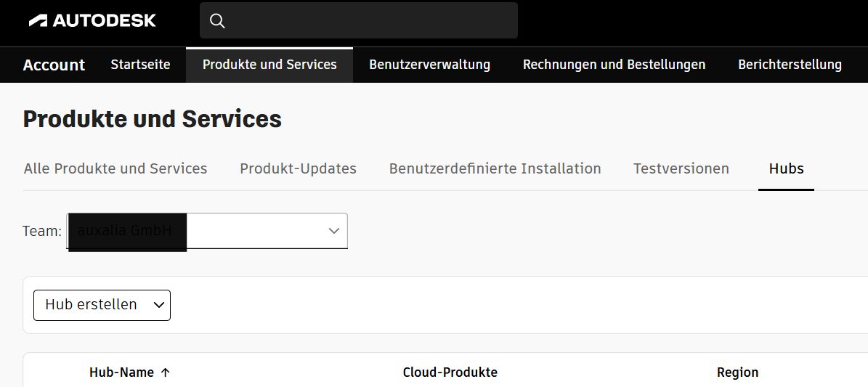Open the Startseite menu item
This screenshot has width=868, height=387.
[140, 65]
